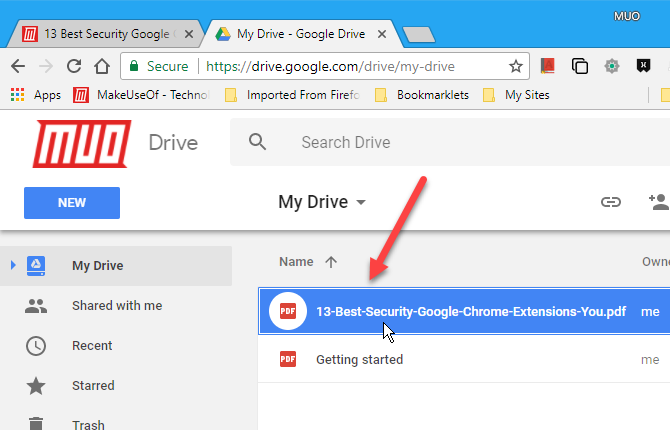This screenshot has height=430, width=670.
Task: Sort files by the Name column header
Action: pos(296,262)
